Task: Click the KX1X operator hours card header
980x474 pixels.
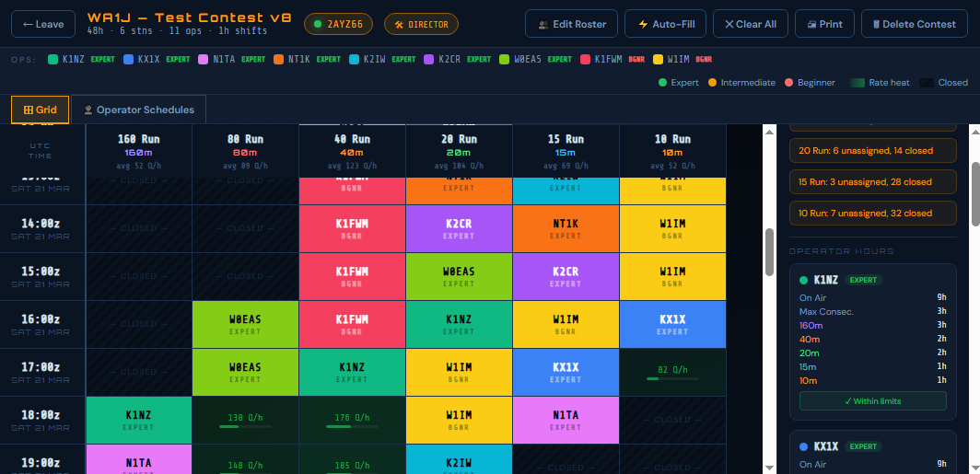Action: click(x=873, y=446)
